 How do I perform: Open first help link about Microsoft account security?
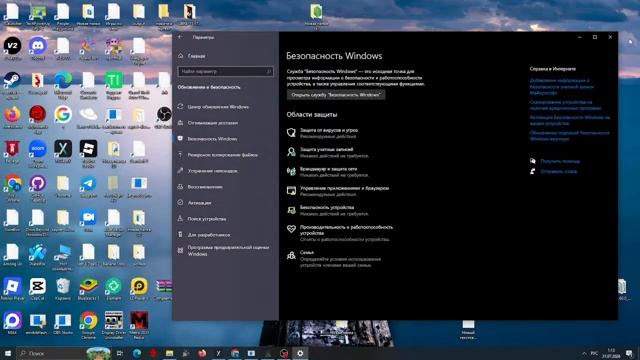coord(562,87)
